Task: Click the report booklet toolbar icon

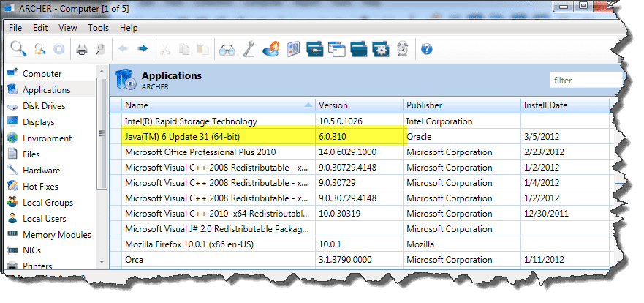Action: [293, 49]
